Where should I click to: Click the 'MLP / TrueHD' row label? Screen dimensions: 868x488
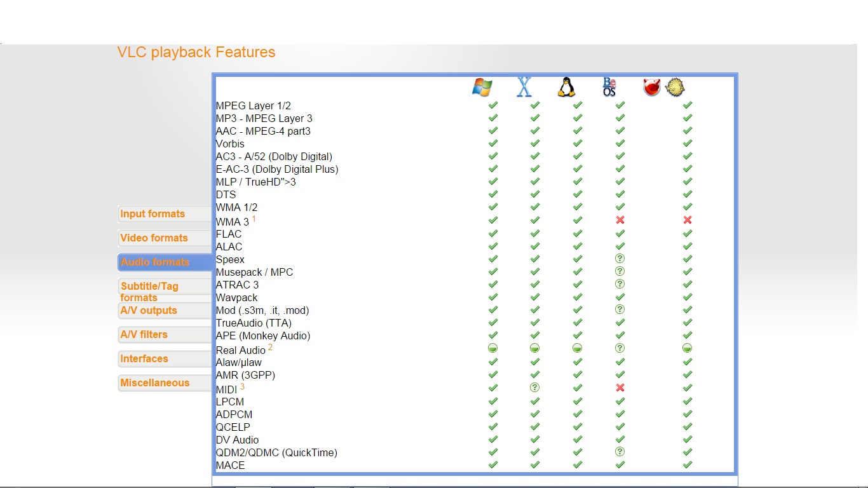[x=256, y=182]
